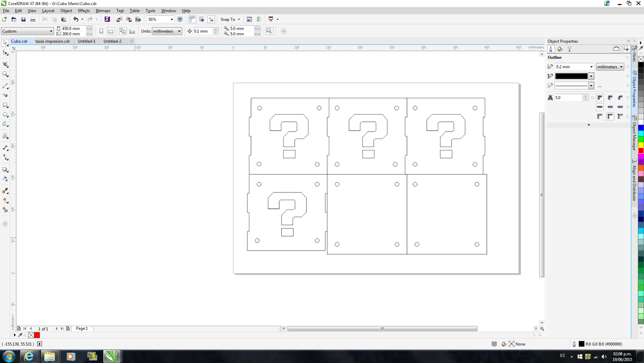
Task: Select the Text tool
Action: click(x=5, y=136)
